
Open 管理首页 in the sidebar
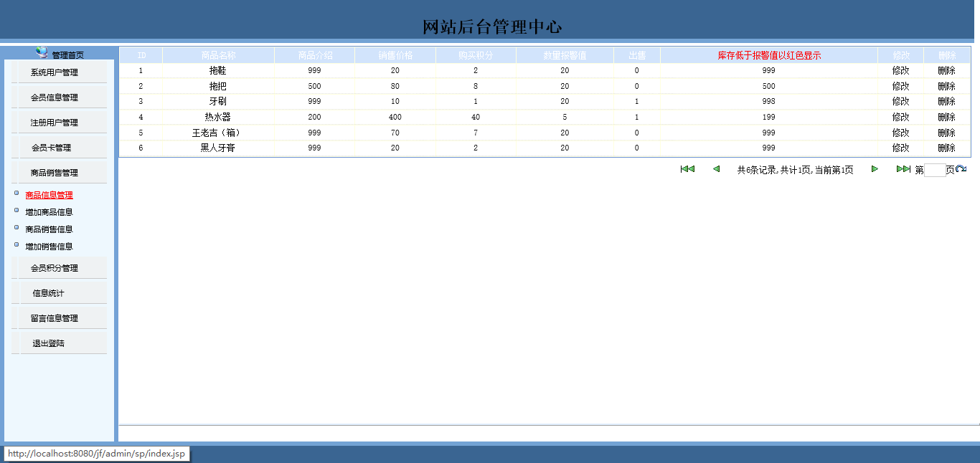[68, 55]
